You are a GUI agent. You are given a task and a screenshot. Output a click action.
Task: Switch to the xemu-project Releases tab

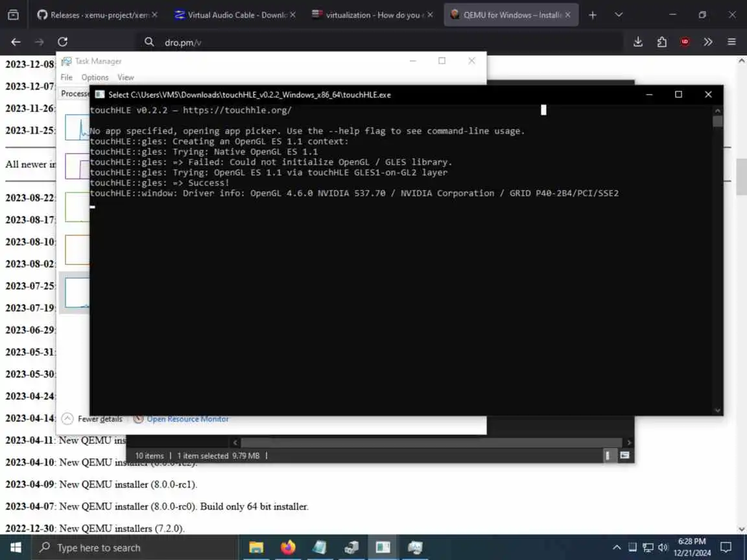click(x=93, y=16)
